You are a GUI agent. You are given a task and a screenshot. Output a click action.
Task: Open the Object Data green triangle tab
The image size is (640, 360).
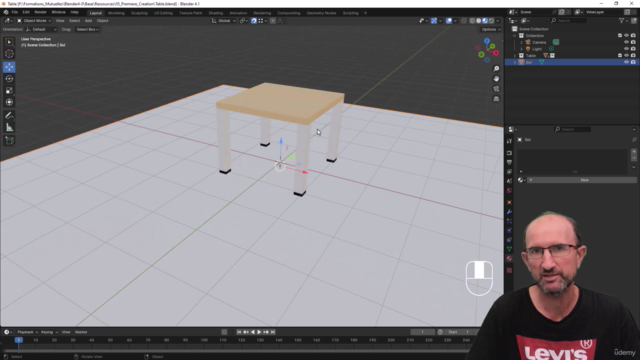[x=509, y=249]
